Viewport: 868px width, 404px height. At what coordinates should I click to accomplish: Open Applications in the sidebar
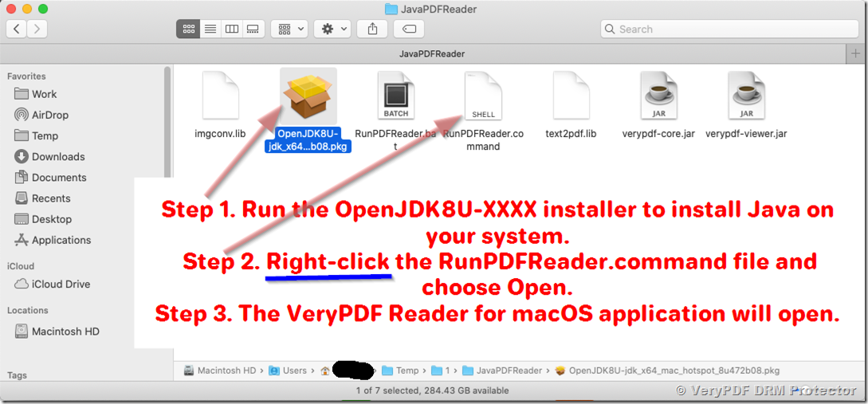61,240
